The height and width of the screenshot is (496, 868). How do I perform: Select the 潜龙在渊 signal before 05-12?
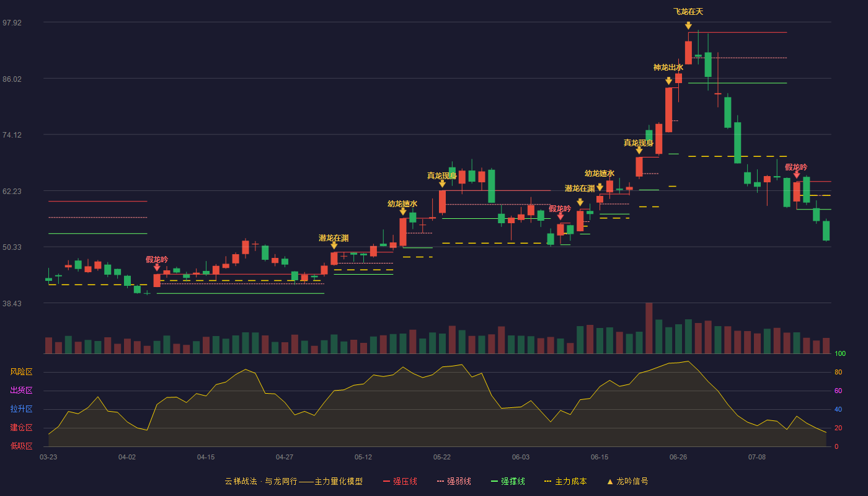coord(334,246)
